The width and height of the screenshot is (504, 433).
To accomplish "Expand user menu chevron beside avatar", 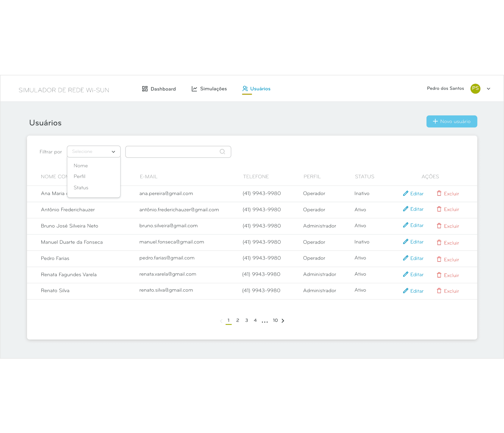I will tap(488, 89).
